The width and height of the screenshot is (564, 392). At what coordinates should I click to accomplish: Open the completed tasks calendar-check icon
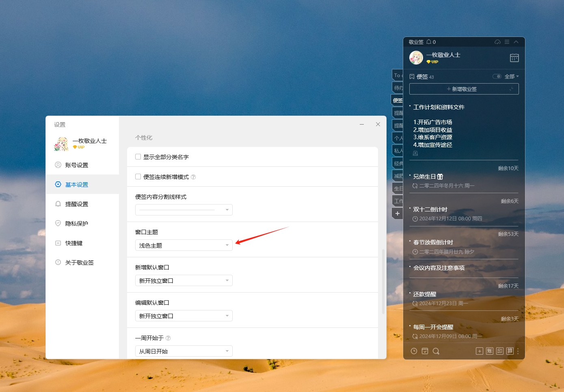(x=425, y=351)
